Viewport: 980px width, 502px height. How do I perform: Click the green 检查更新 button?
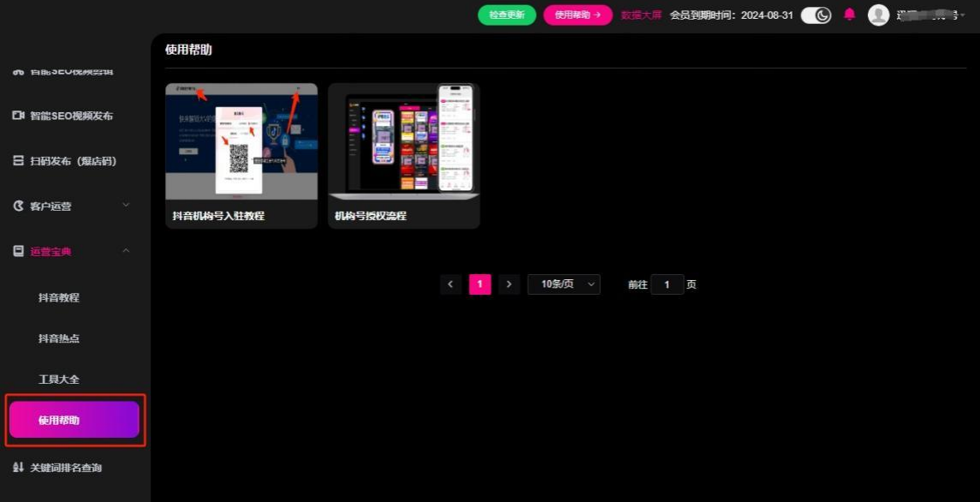click(507, 15)
